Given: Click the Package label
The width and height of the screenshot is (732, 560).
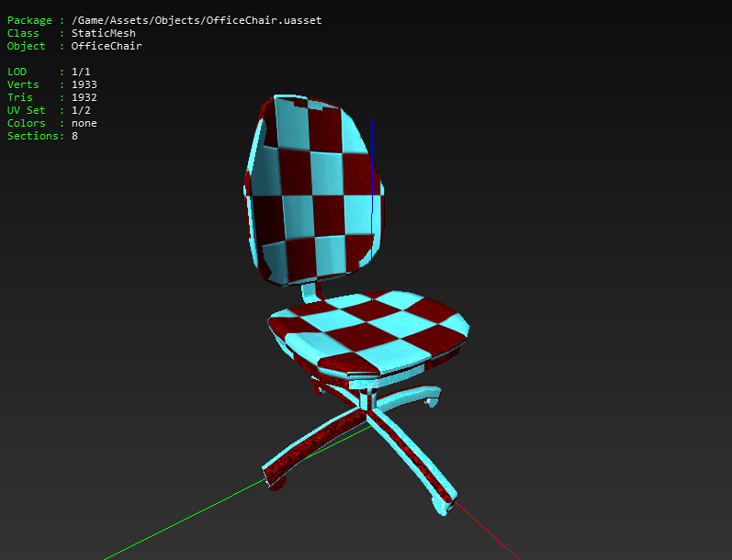Looking at the screenshot, I should pyautogui.click(x=29, y=20).
